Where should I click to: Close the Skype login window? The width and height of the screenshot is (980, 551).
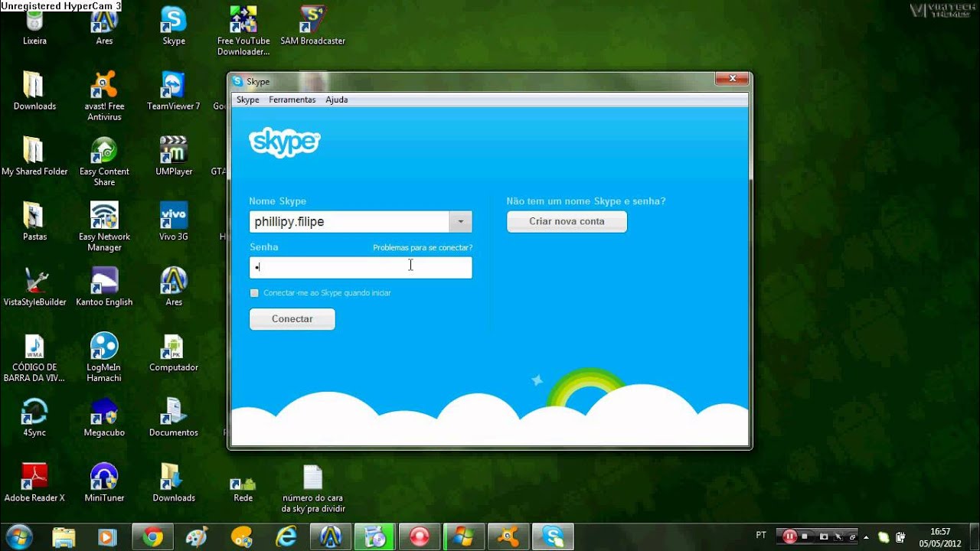coord(732,79)
